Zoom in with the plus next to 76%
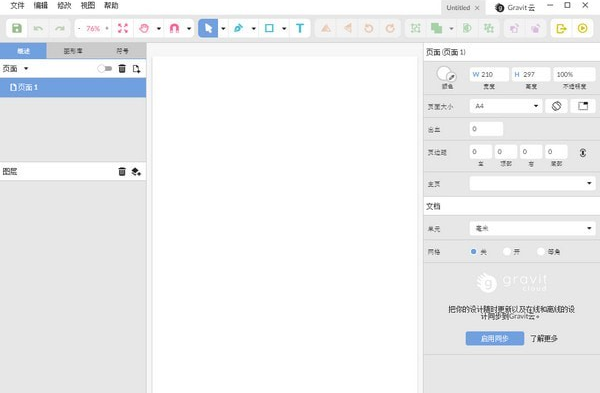Image resolution: width=600 pixels, height=393 pixels. point(107,28)
